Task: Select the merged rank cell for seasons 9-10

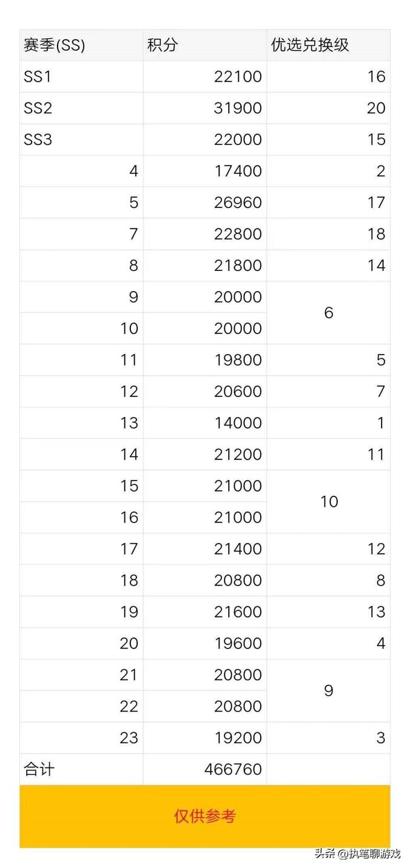Action: click(328, 313)
